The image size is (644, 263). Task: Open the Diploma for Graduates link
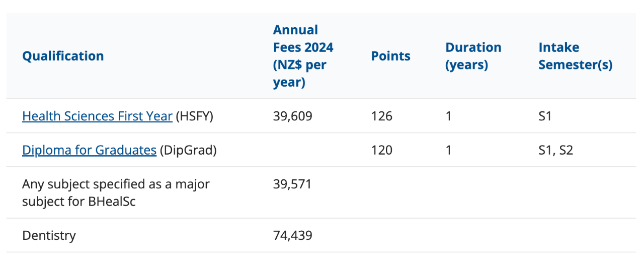pos(89,150)
